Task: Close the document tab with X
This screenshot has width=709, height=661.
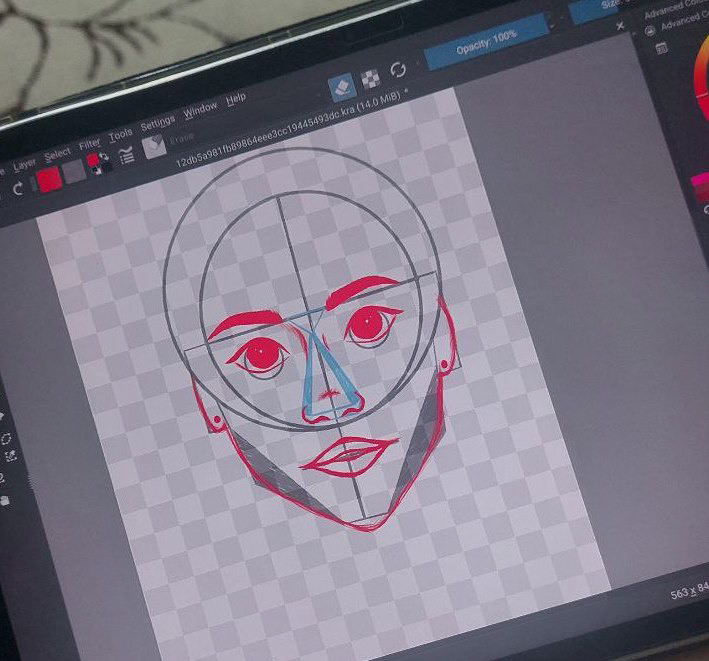Action: click(x=620, y=26)
